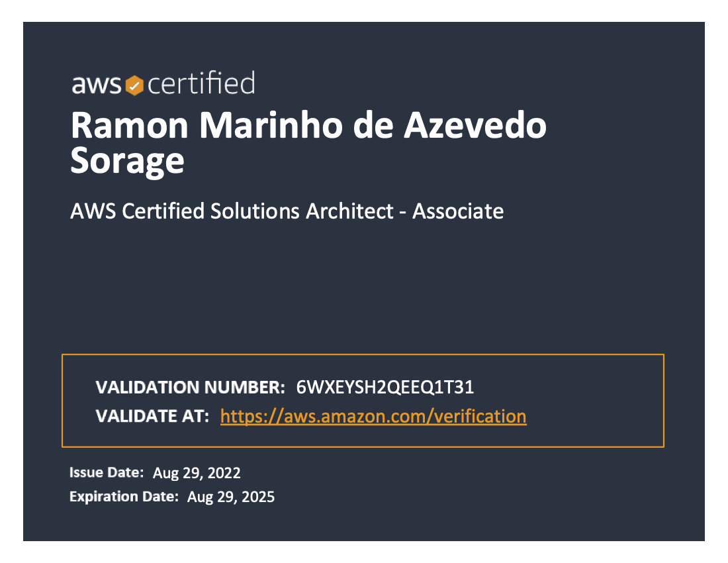Select the expiration date Aug 29, 2025
This screenshot has width=728, height=563.
tap(231, 497)
